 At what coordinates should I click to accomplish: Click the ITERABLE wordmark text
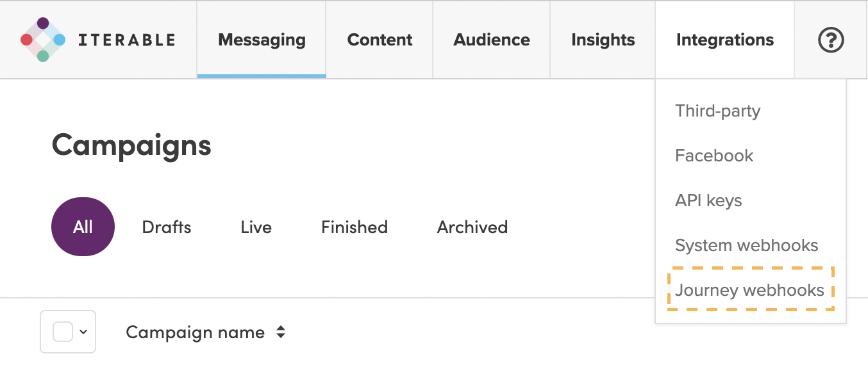click(x=126, y=40)
